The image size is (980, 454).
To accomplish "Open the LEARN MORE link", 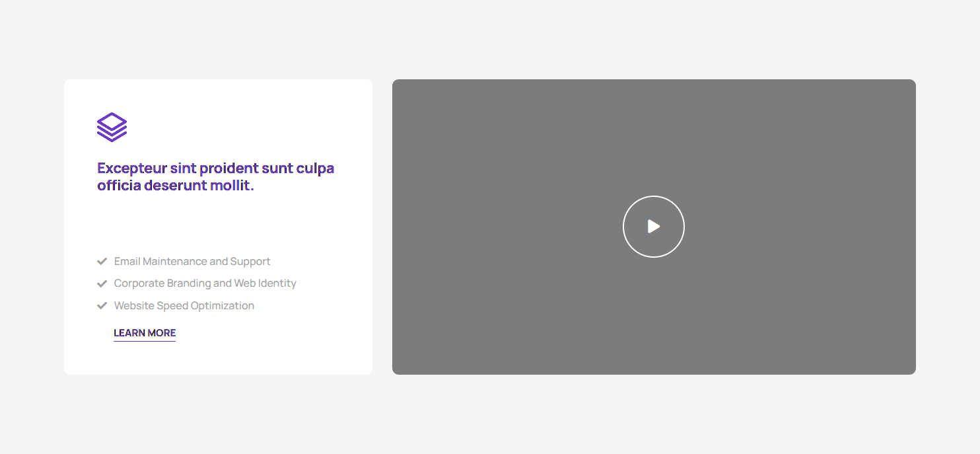I will [145, 333].
